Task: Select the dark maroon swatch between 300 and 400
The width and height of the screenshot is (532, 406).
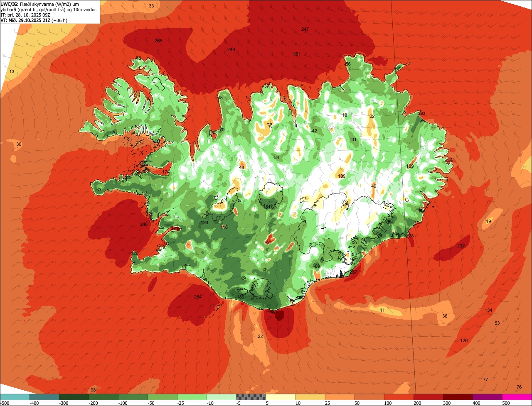Action: (x=458, y=397)
